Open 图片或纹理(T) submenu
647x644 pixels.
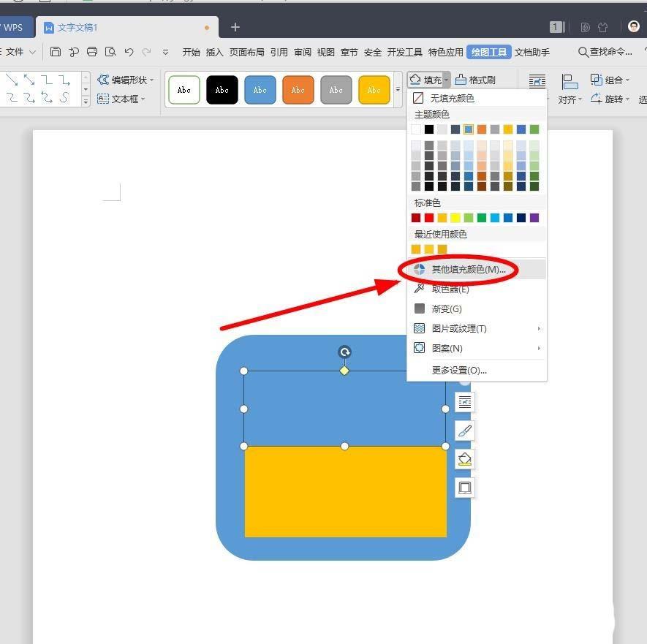477,328
